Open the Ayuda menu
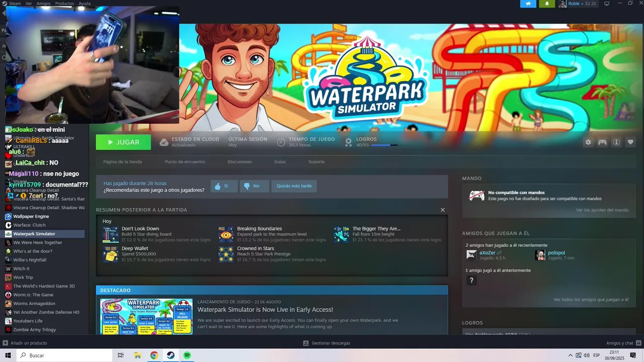Screen dimensions: 644x362 (85, 4)
